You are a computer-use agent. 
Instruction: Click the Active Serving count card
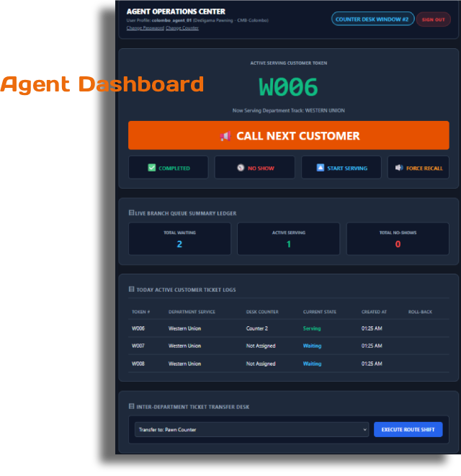click(289, 238)
